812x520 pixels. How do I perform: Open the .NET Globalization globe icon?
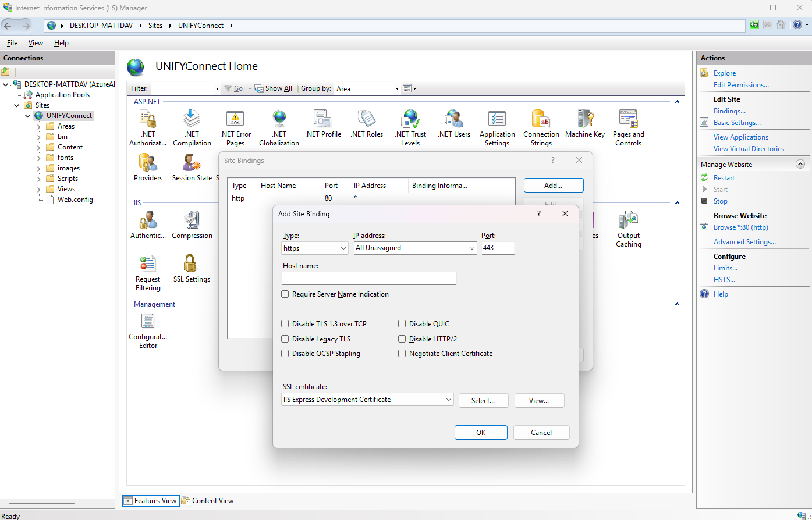coord(279,119)
